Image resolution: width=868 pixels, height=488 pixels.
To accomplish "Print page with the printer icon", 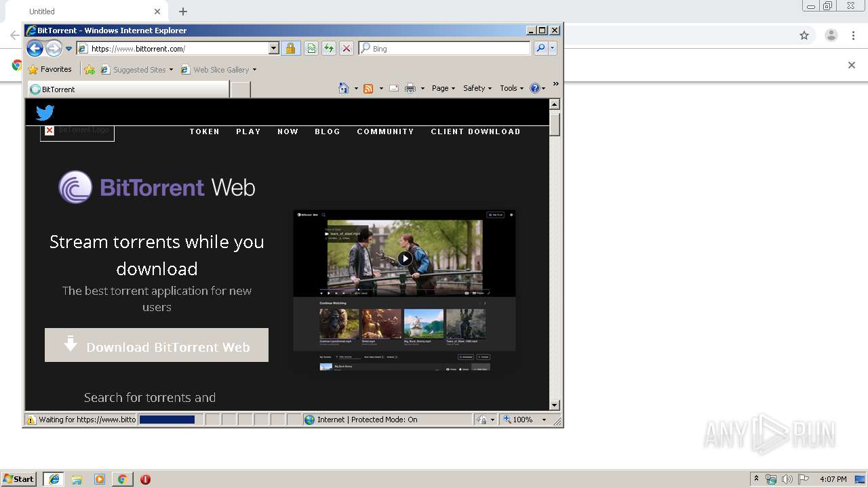I will click(410, 88).
